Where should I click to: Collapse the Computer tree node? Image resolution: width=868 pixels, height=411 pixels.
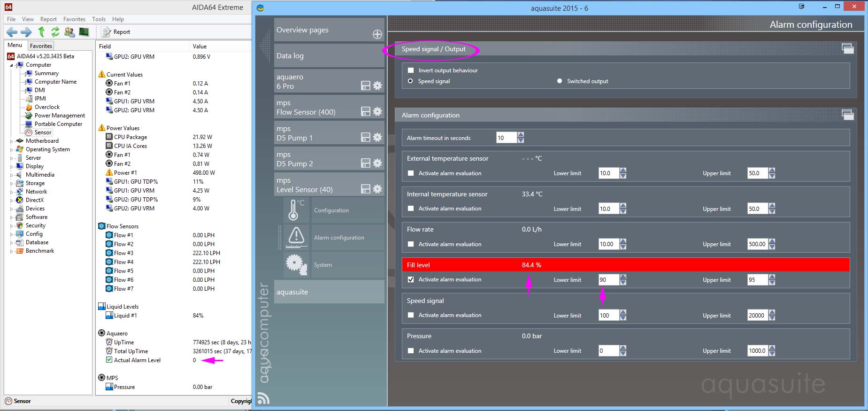[12, 65]
